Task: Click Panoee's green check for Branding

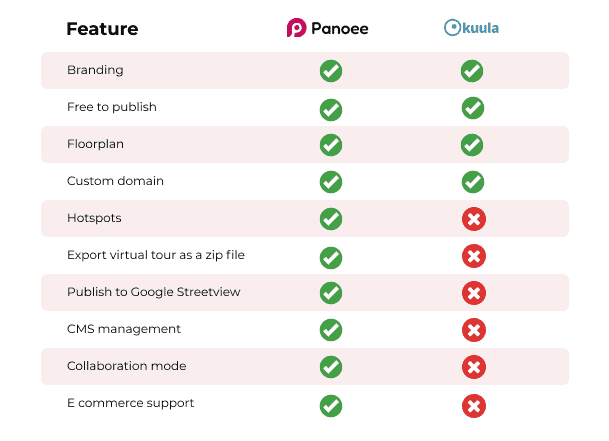Action: point(330,71)
